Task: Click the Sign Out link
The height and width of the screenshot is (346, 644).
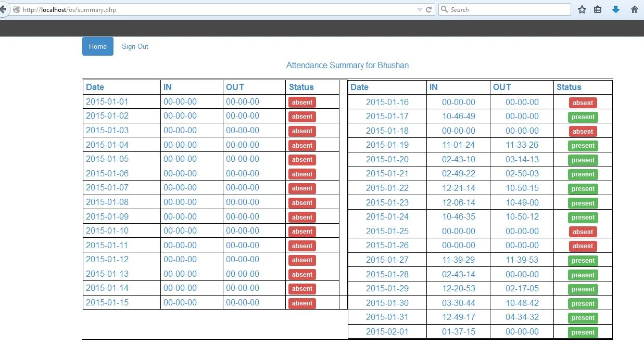Action: 135,46
